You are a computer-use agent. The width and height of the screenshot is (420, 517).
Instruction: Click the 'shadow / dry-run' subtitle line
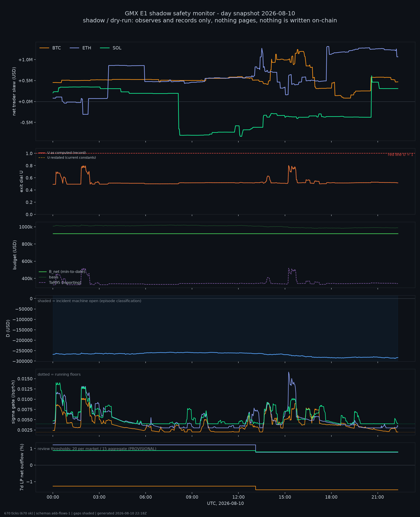[210, 20]
